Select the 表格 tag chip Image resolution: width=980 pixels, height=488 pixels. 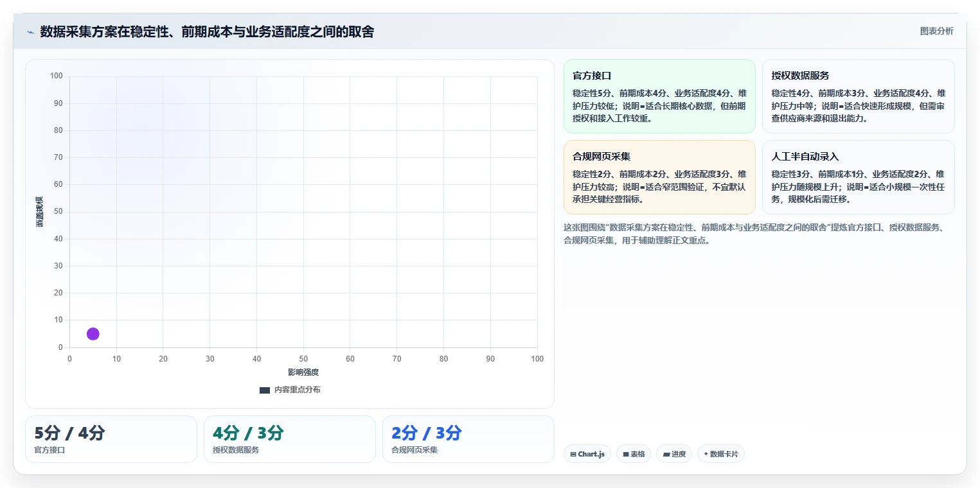pyautogui.click(x=633, y=454)
